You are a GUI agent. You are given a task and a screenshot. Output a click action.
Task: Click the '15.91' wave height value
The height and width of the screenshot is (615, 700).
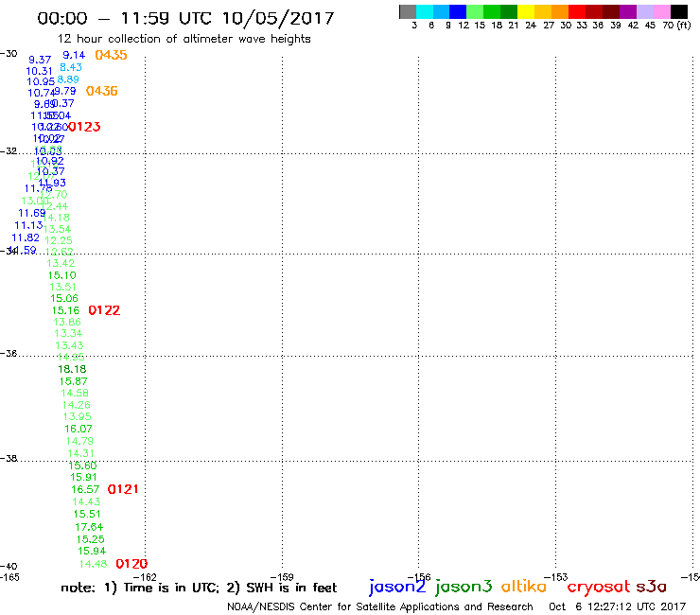pos(83,478)
